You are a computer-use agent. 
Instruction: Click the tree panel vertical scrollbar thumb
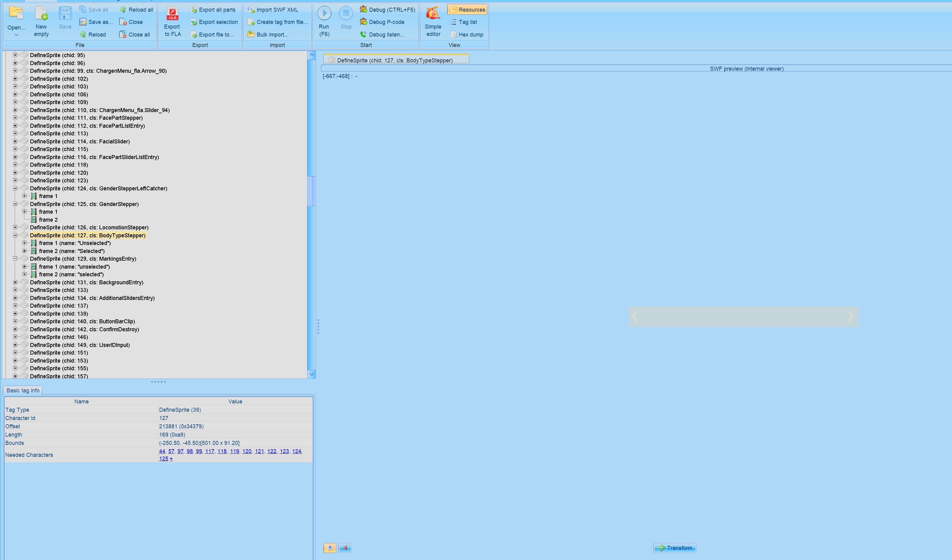311,191
